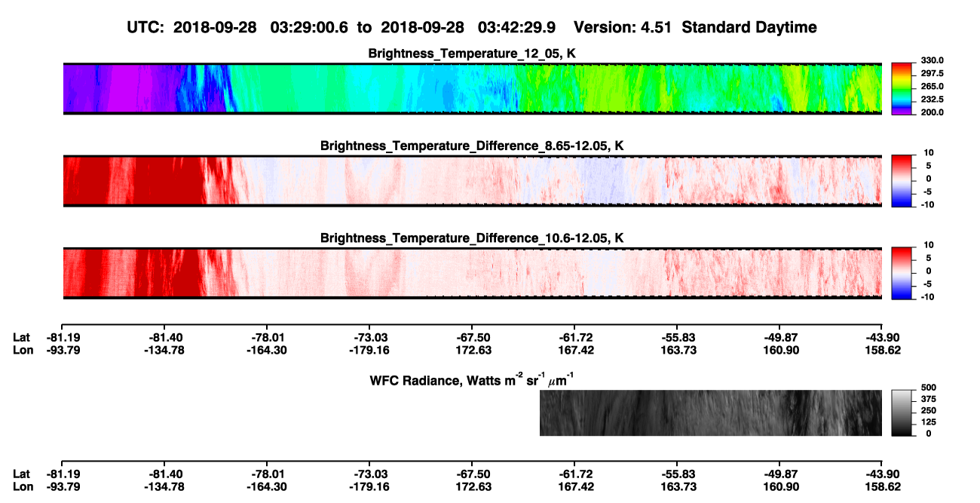Click the 500 tick on WFC colorbar
This screenshot has width=980, height=503.
click(x=929, y=387)
